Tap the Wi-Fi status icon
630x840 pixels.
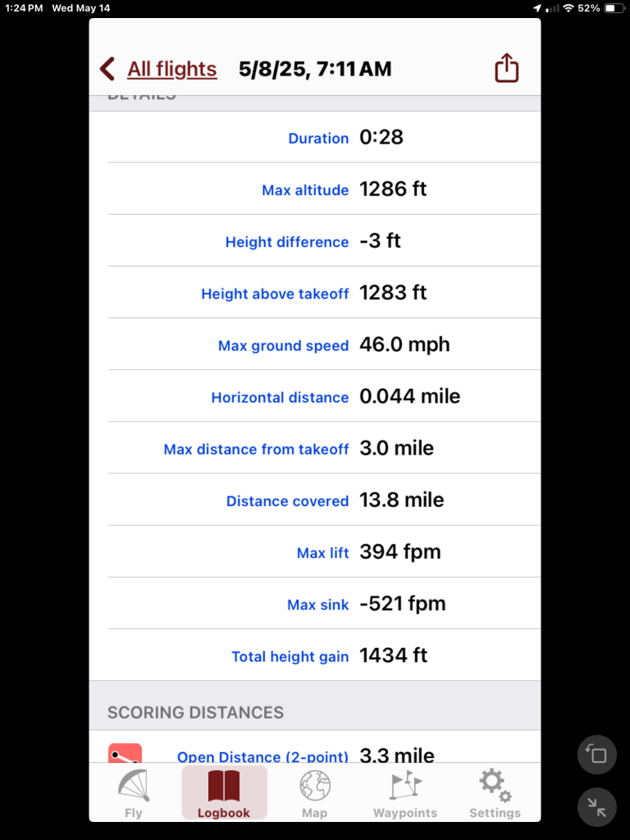tap(568, 8)
